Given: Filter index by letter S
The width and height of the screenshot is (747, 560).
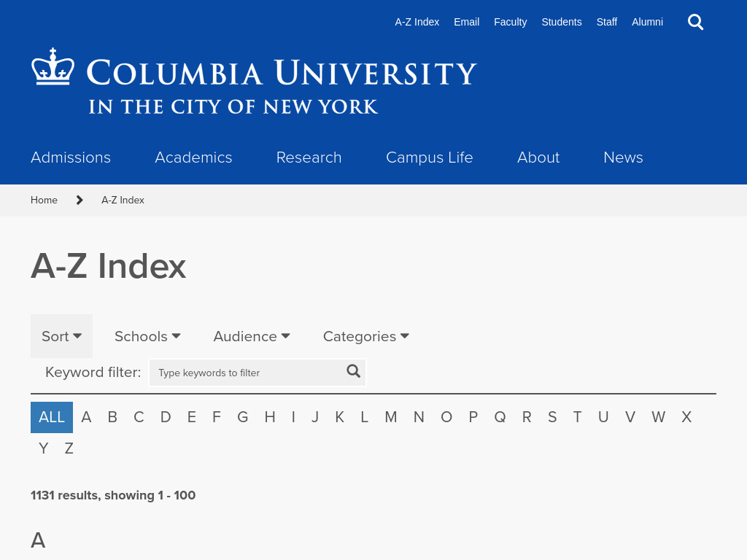Looking at the screenshot, I should coord(552,417).
